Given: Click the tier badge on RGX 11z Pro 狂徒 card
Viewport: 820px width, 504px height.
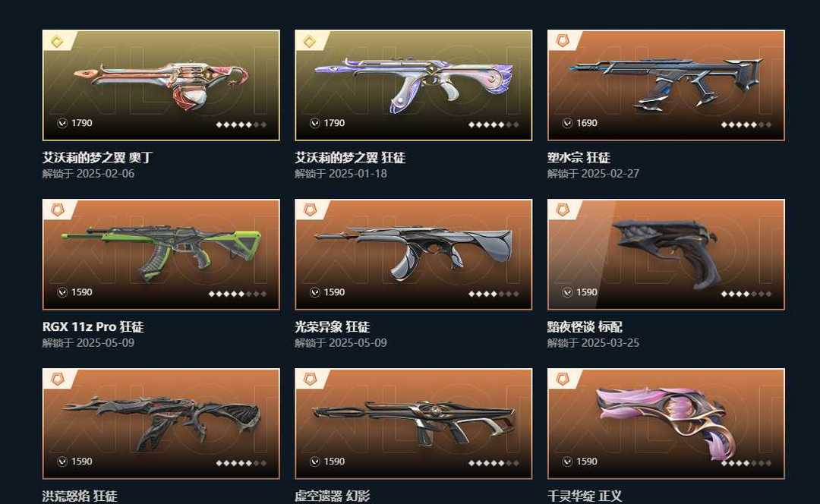Looking at the screenshot, I should click(57, 210).
